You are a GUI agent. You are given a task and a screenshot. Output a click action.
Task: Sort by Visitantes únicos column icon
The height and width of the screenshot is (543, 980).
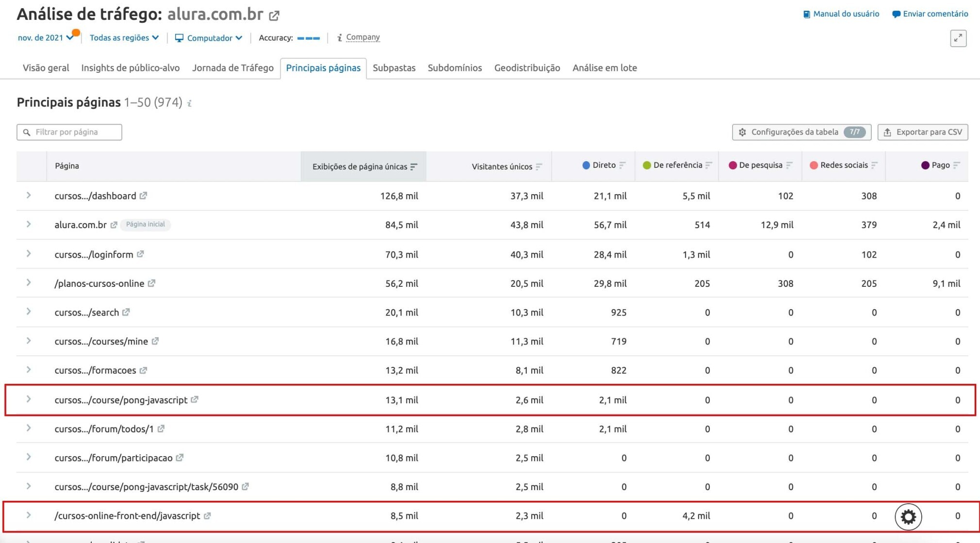point(539,166)
